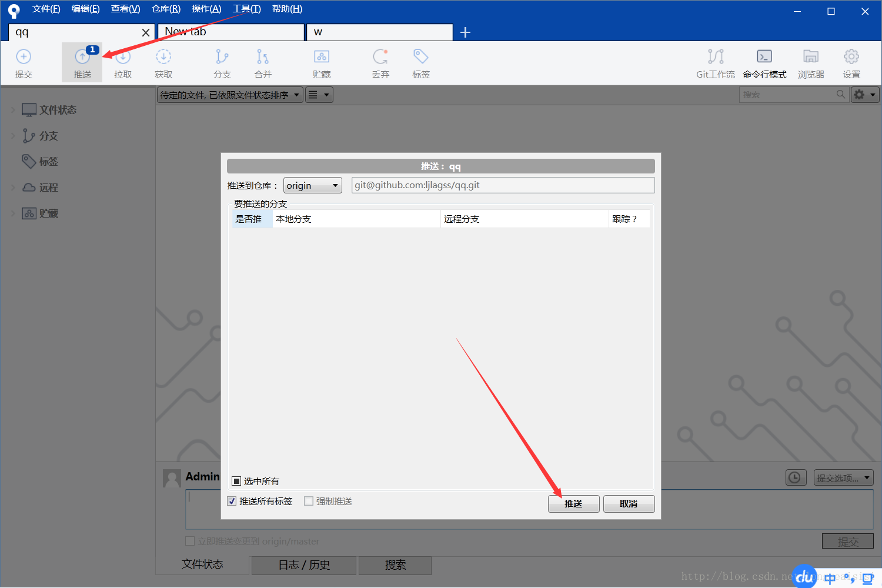
Task: Click the SourceTree logo icon
Action: pos(14,11)
